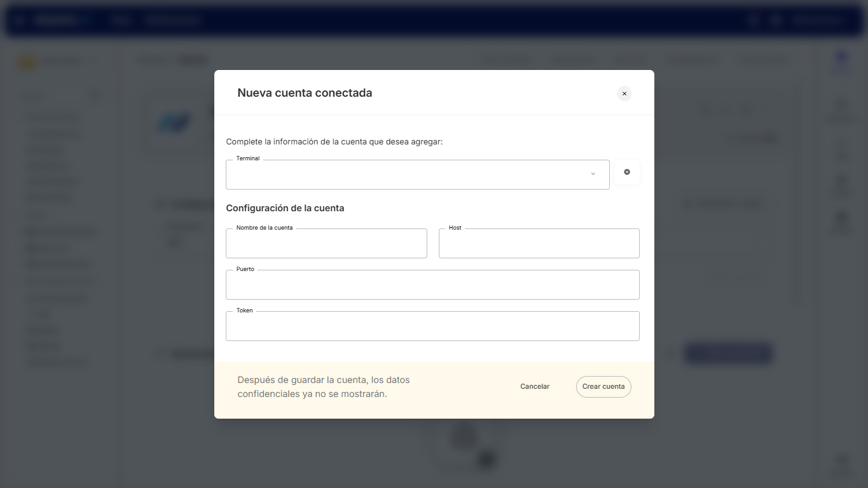
Task: Click the Complete la información instruction text
Action: click(334, 142)
